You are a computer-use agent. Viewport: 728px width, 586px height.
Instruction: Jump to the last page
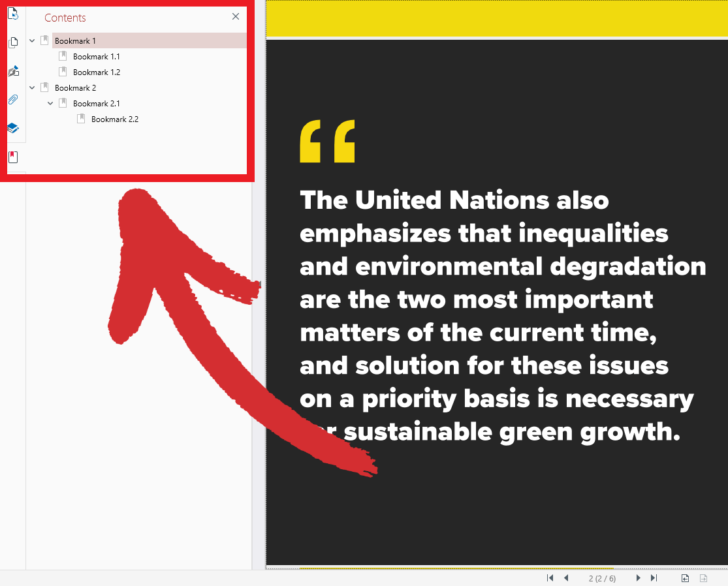click(654, 578)
